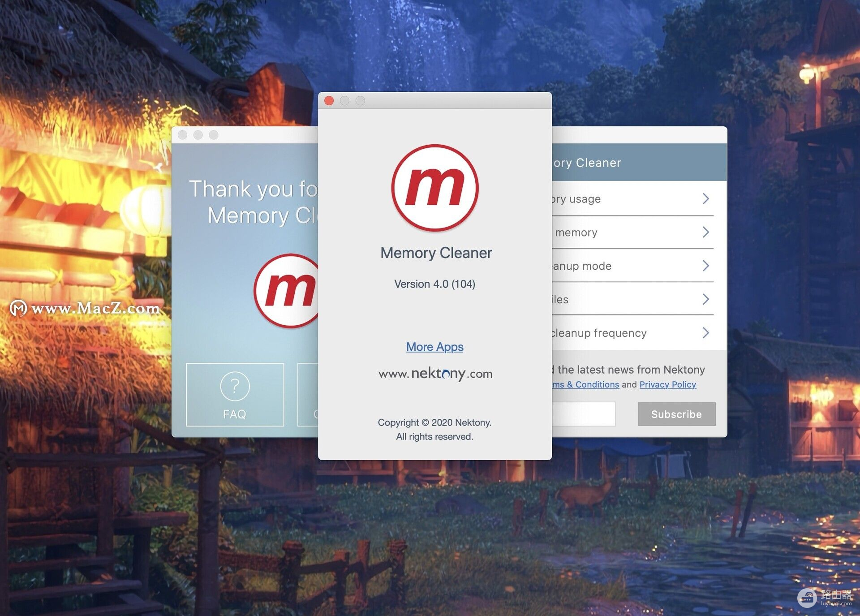Select 'All rights reserved.' text
Viewport: 860px width, 616px height.
434,436
